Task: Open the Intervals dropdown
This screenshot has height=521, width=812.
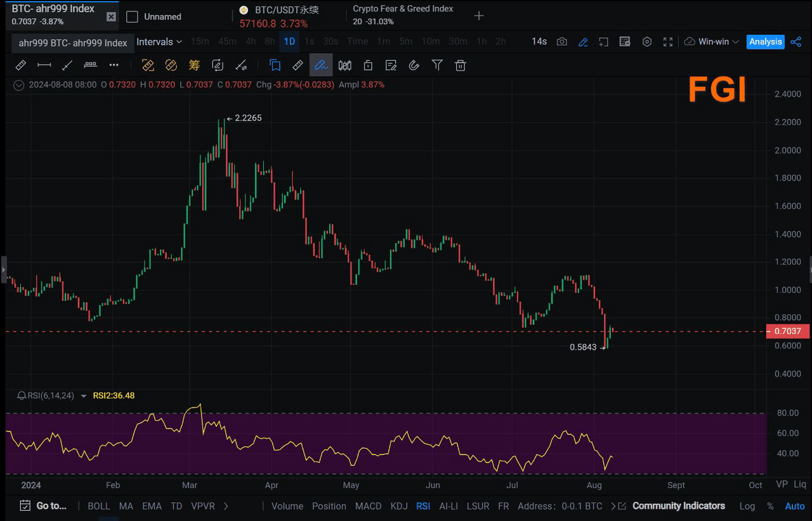Action: [x=159, y=42]
